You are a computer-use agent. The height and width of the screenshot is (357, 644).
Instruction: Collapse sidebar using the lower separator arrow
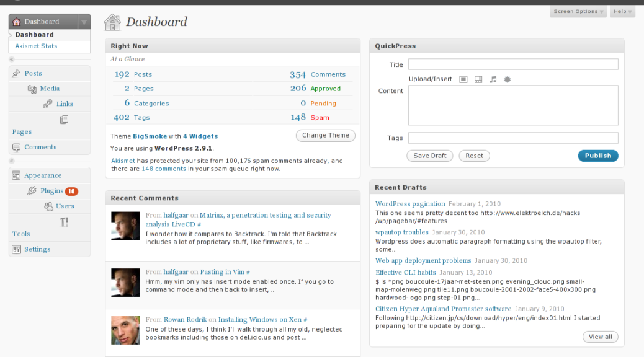[x=12, y=161]
